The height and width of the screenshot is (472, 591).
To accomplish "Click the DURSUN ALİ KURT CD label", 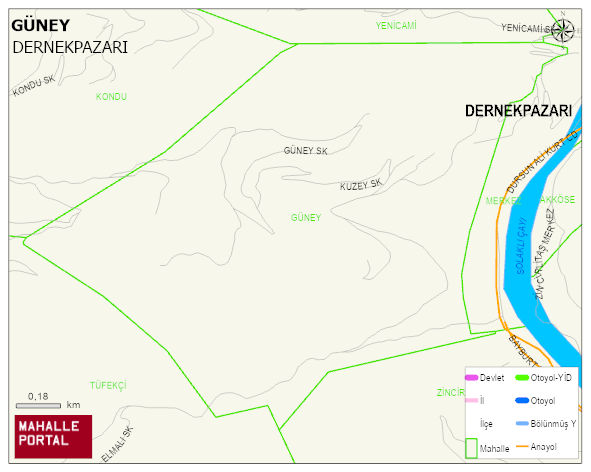I will coord(542,161).
